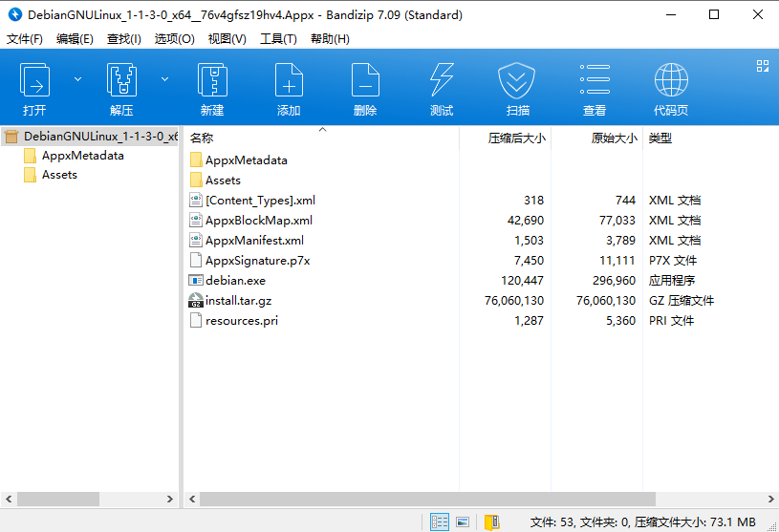Click left arrow of tree pane scrollbar
The width and height of the screenshot is (779, 532).
[x=9, y=499]
